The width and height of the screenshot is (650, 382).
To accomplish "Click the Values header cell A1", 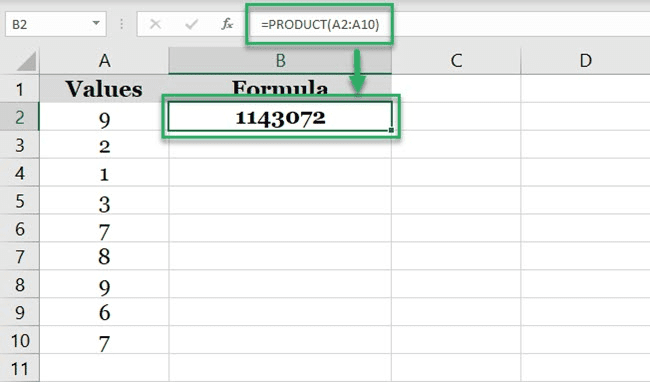I will (x=104, y=89).
